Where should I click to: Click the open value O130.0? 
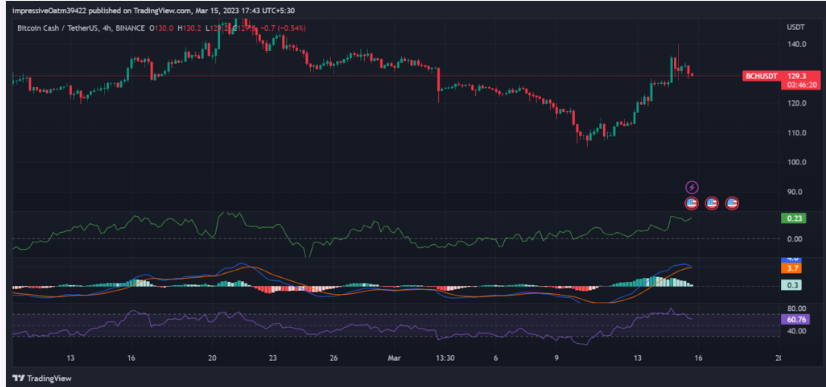coord(162,28)
